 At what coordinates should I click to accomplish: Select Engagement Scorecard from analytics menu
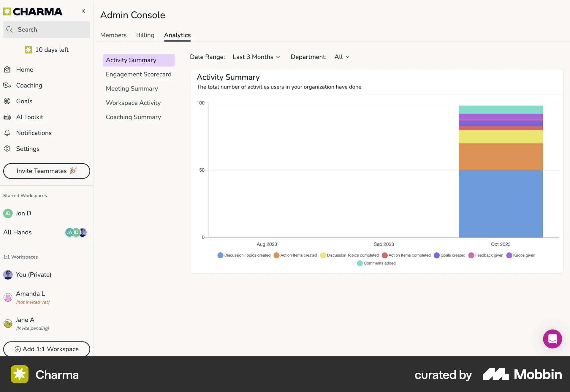coord(138,74)
